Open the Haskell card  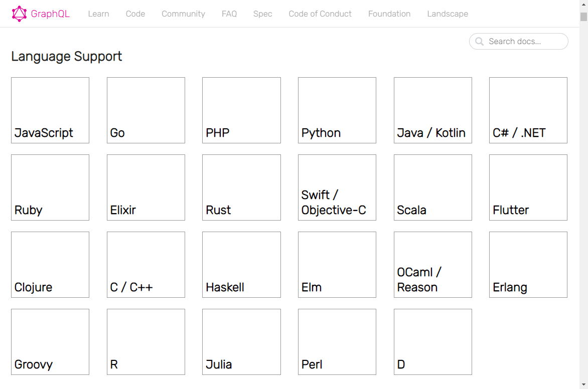point(241,264)
